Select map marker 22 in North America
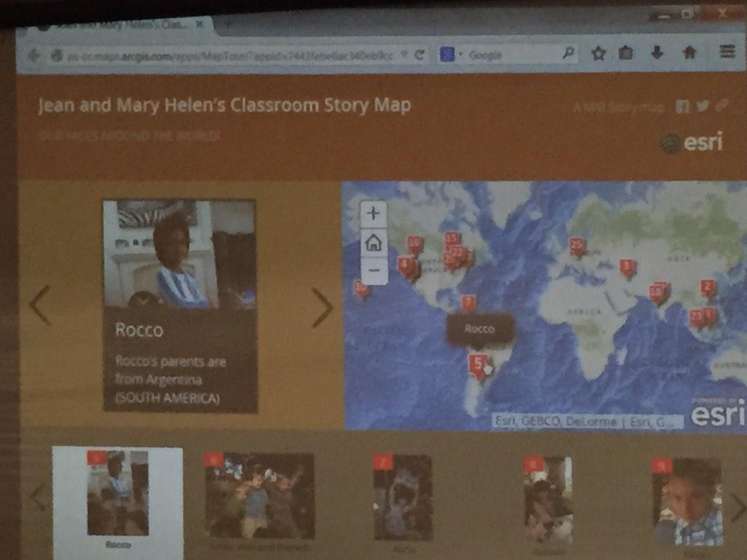 457,252
